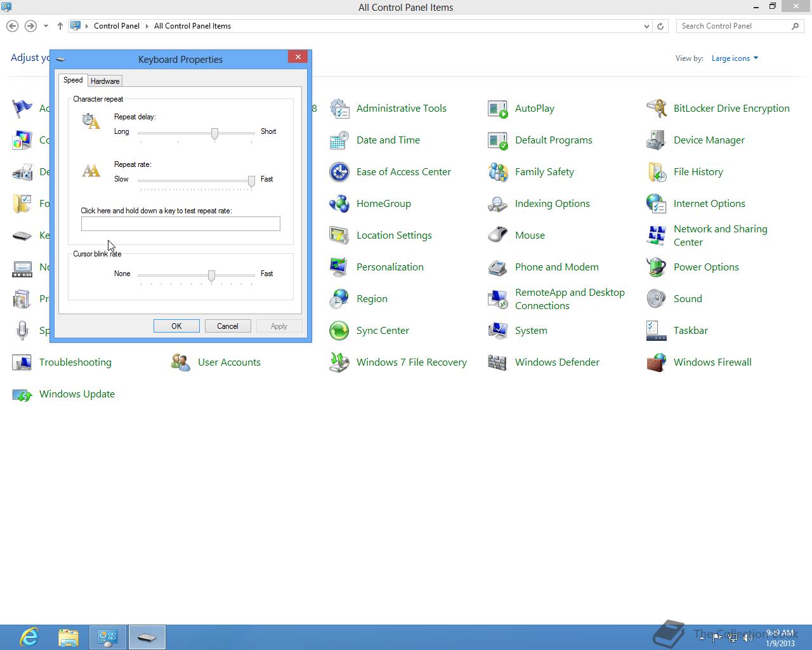
Task: Click the repeat rate test text box
Action: tap(180, 223)
